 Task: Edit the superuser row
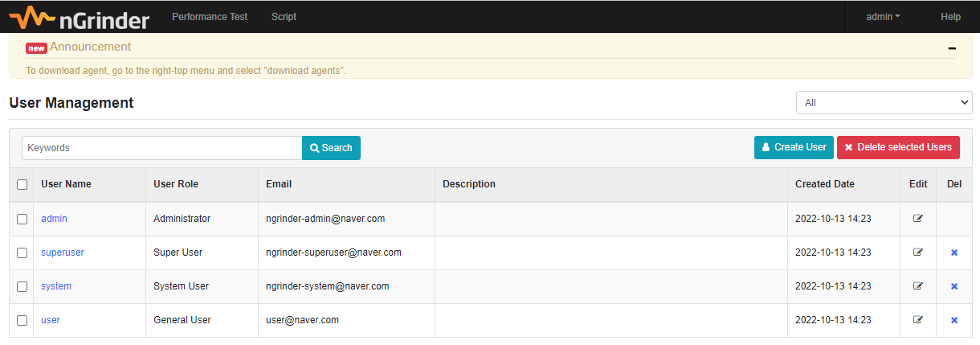tap(918, 253)
